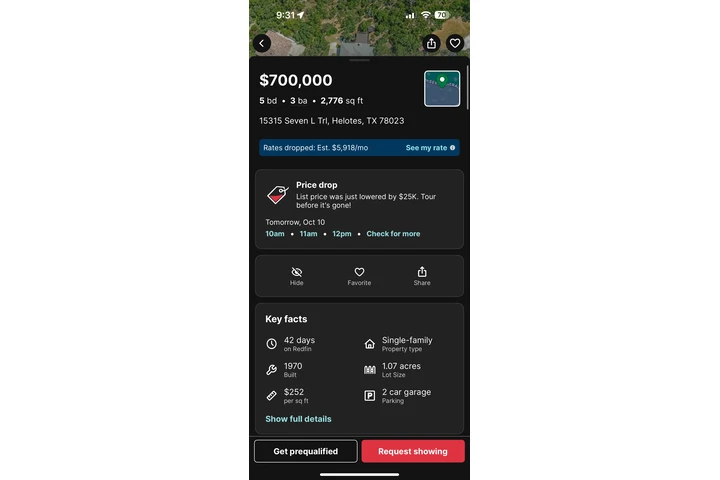The image size is (720, 480).
Task: Select the 11am tour time
Action: pyautogui.click(x=308, y=234)
